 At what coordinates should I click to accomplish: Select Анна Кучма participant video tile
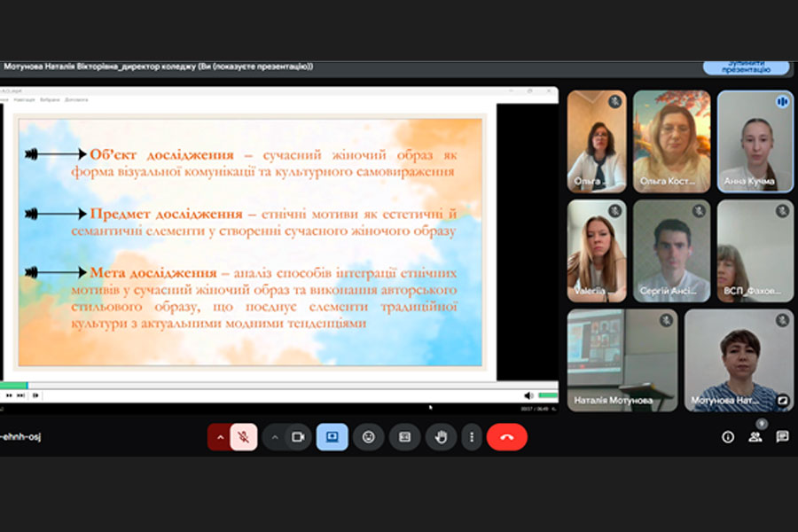click(755, 141)
